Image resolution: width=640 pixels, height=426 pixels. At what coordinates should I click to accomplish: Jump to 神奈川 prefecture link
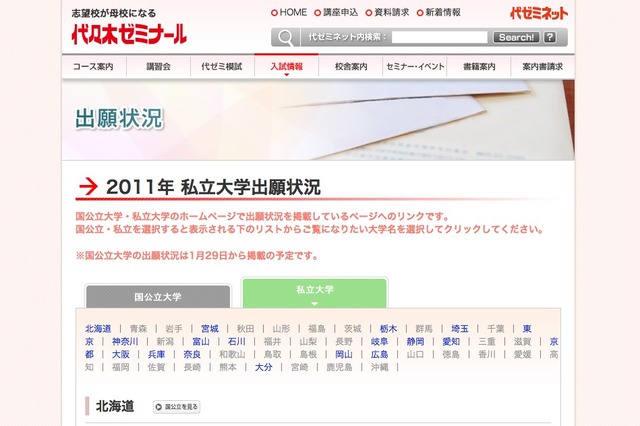[x=125, y=342]
